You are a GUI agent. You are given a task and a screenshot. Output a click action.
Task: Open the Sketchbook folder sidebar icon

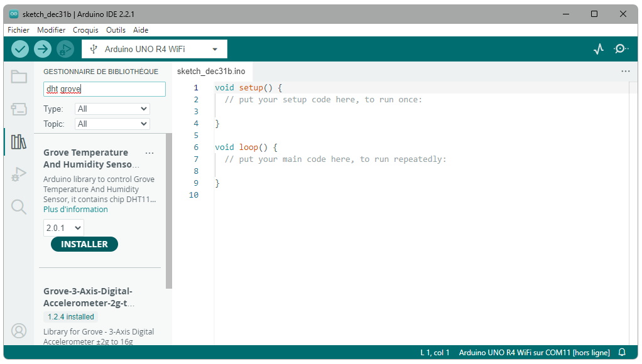pos(19,77)
